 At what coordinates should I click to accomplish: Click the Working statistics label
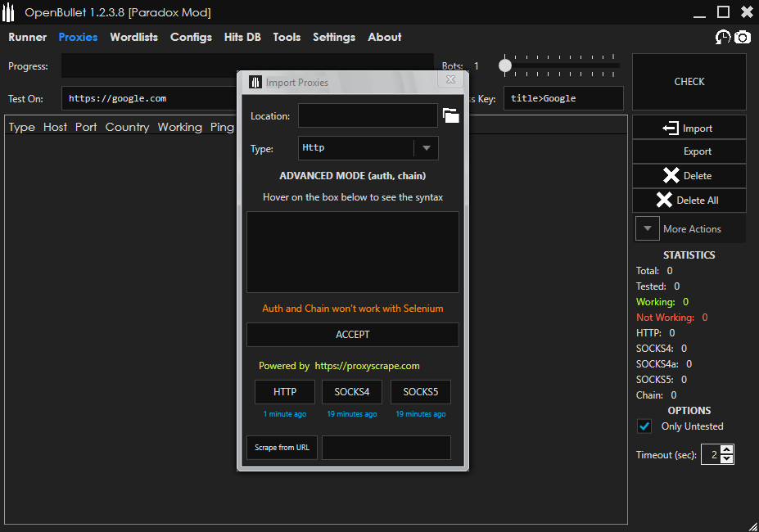point(655,301)
